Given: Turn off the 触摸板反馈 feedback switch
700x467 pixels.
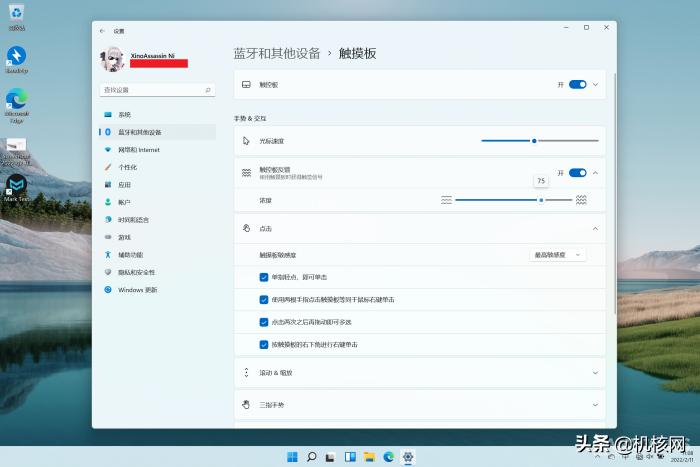Looking at the screenshot, I should click(578, 173).
